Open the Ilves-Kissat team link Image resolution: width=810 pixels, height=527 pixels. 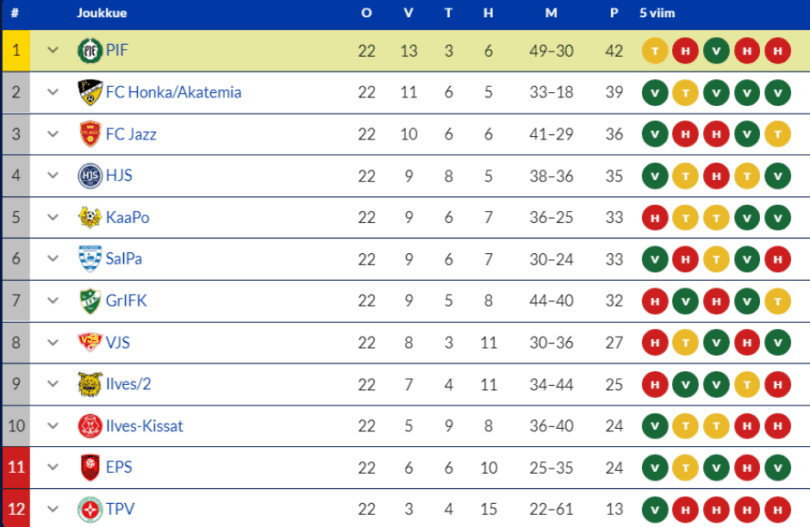(144, 426)
